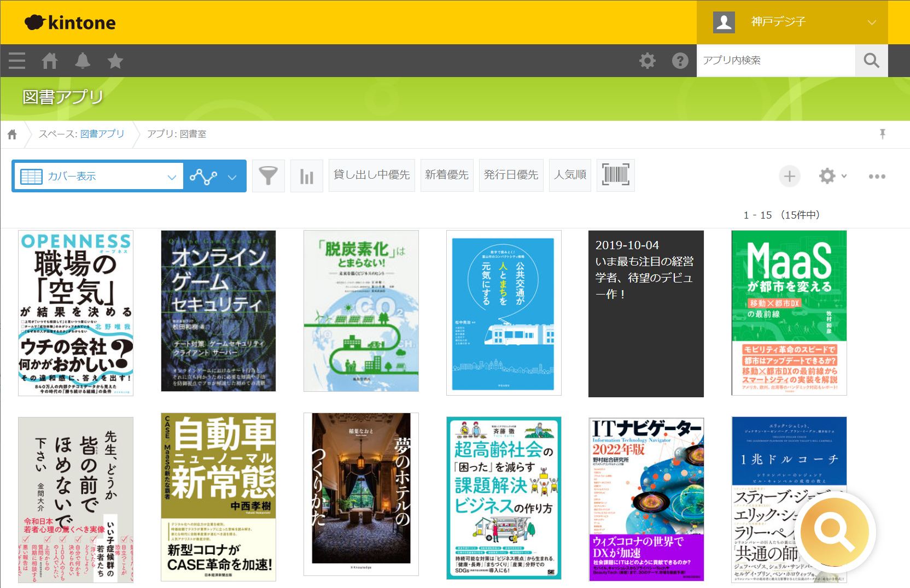Open 自動車 新常態 book cover
910x588 pixels.
click(x=218, y=497)
